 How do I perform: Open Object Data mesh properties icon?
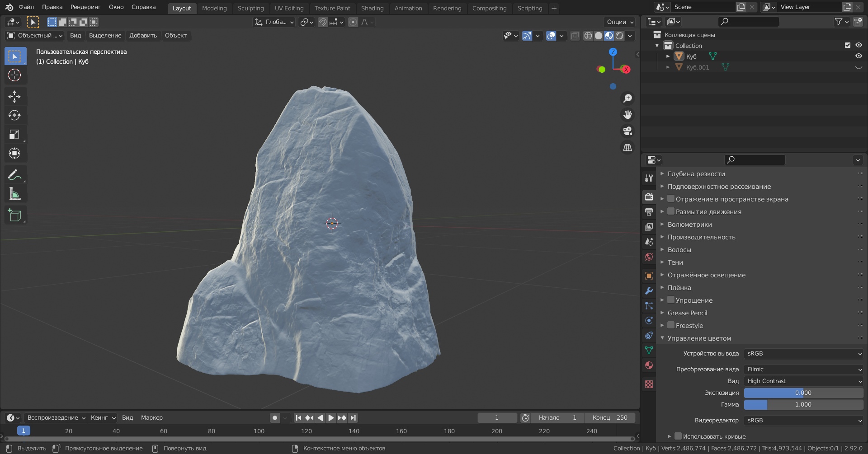pyautogui.click(x=649, y=350)
